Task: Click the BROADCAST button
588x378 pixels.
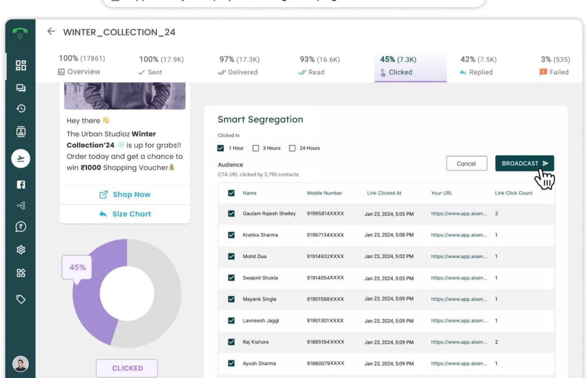Action: [x=524, y=163]
